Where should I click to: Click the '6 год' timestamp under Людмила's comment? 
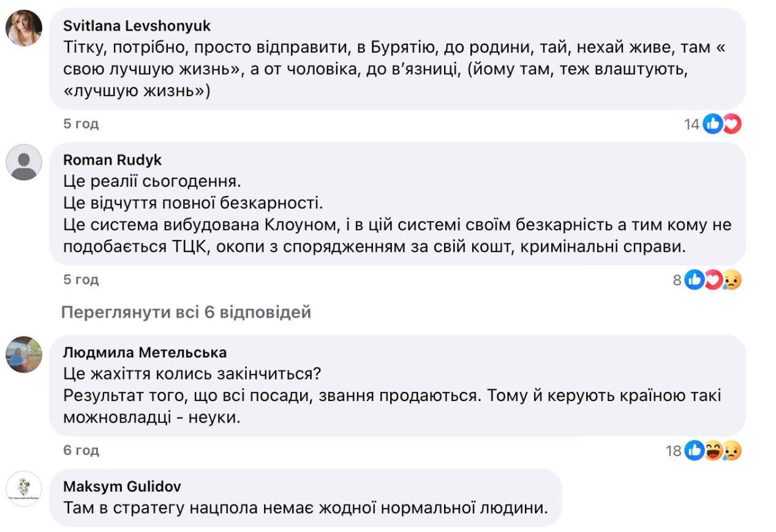point(81,451)
